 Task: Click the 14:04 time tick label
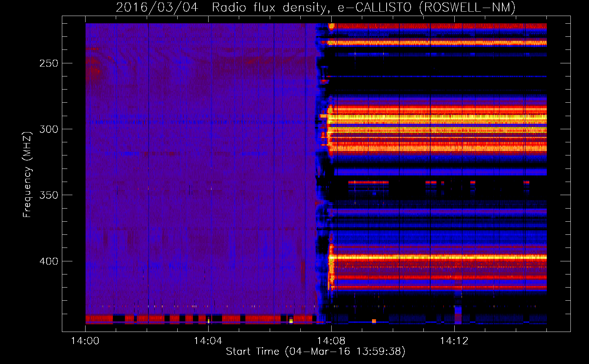tap(208, 341)
